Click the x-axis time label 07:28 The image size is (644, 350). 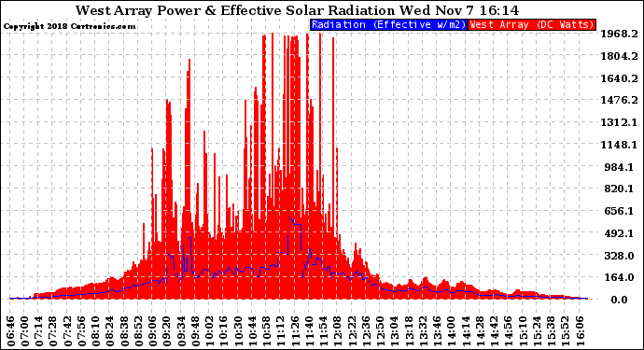[x=54, y=331]
